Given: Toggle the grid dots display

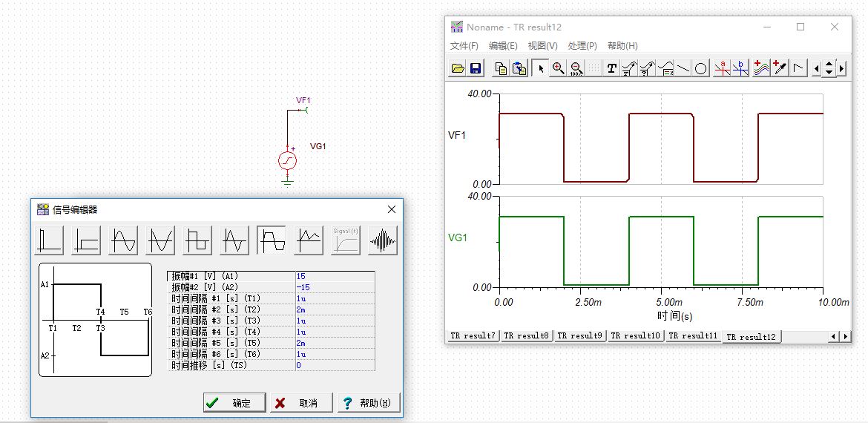Looking at the screenshot, I should click(594, 68).
